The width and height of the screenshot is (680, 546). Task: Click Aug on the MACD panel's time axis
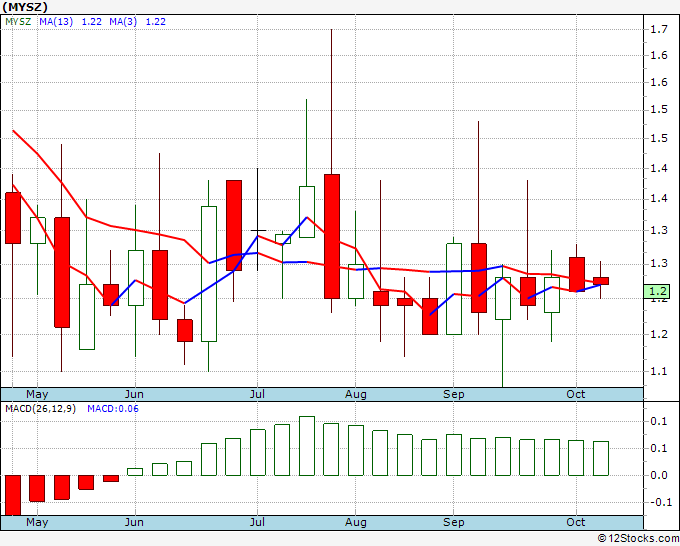(356, 523)
